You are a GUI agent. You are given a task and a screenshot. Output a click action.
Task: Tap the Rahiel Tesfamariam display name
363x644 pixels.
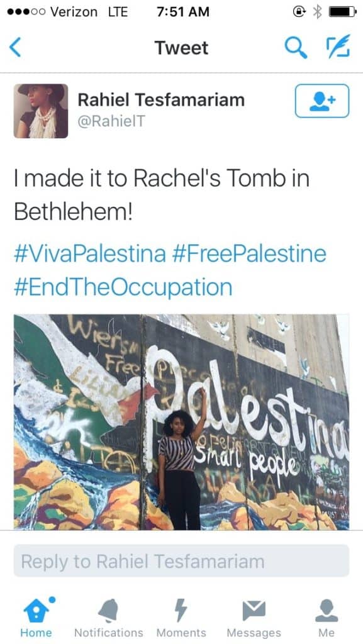point(161,100)
